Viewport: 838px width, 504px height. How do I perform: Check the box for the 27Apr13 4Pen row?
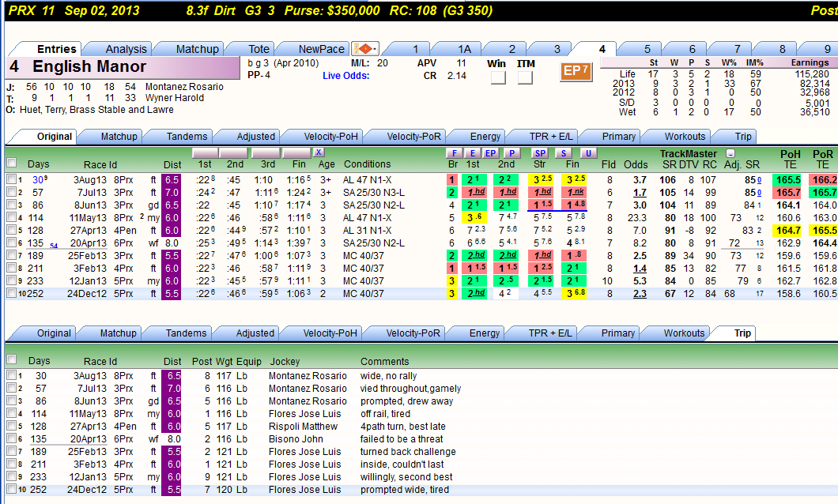[x=11, y=230]
